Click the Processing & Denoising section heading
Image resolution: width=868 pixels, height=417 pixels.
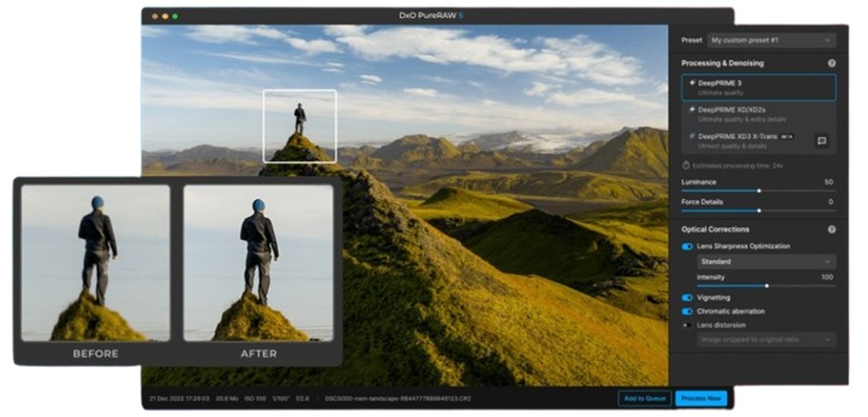722,63
